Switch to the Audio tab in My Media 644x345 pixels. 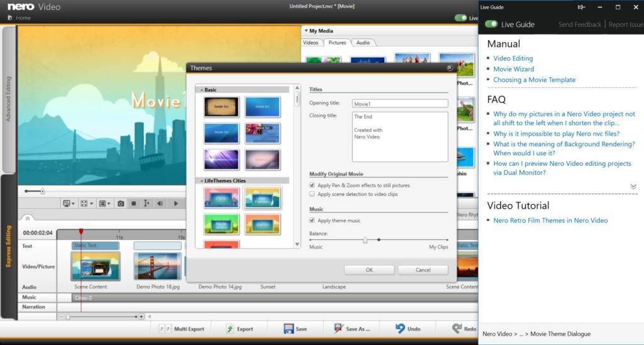tap(362, 43)
